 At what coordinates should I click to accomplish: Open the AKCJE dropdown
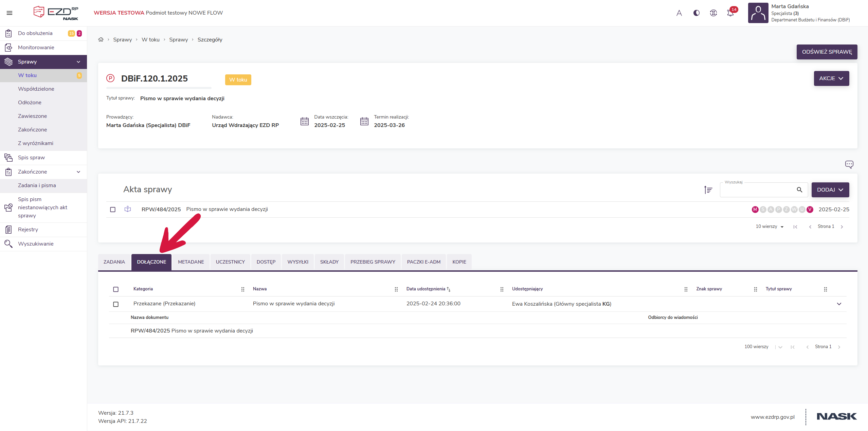pos(831,78)
